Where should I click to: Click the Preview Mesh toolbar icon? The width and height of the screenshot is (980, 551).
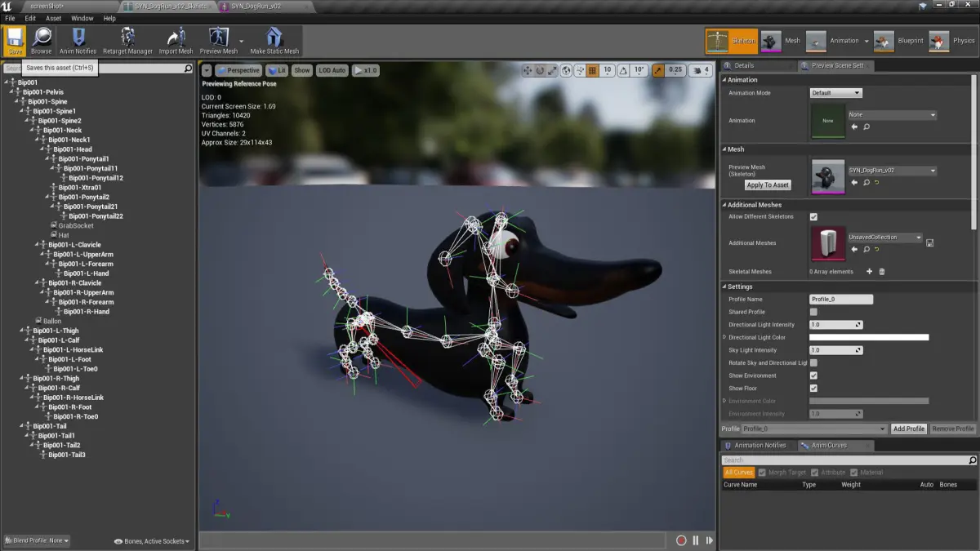tap(218, 39)
